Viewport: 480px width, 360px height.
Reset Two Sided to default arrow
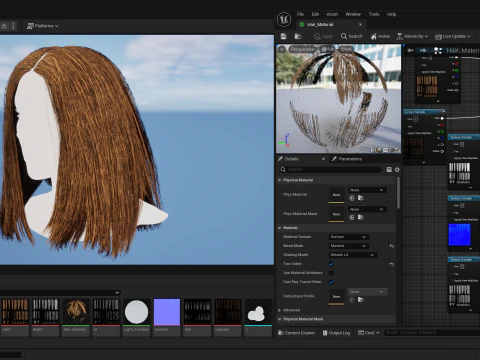[392, 264]
